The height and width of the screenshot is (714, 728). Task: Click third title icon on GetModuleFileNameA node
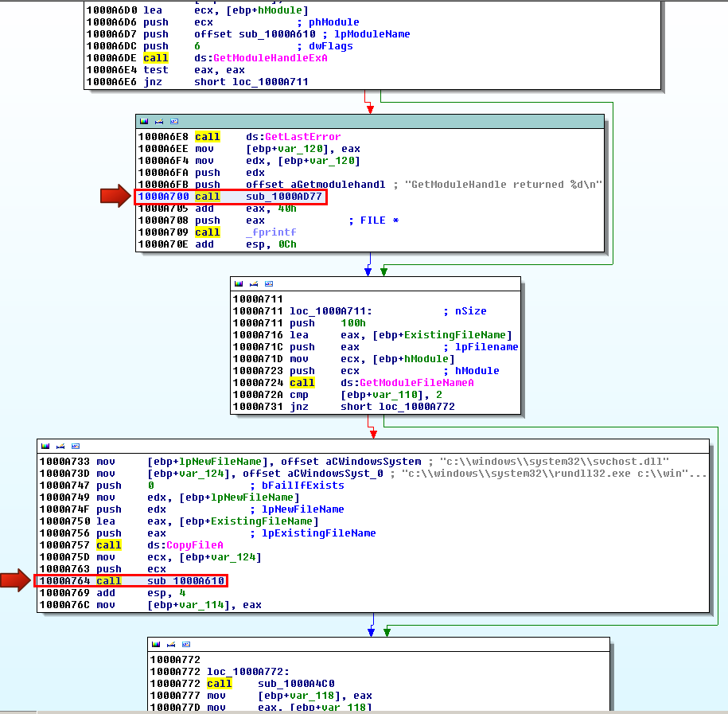click(269, 284)
